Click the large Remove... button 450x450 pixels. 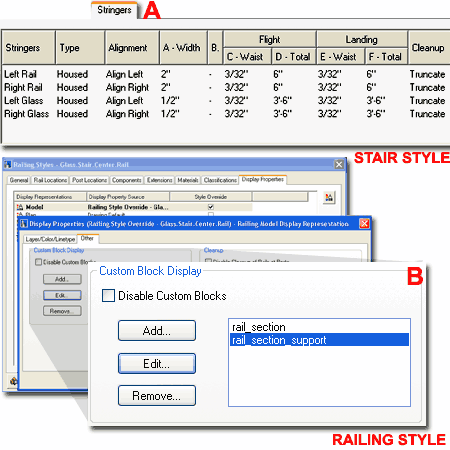157,396
